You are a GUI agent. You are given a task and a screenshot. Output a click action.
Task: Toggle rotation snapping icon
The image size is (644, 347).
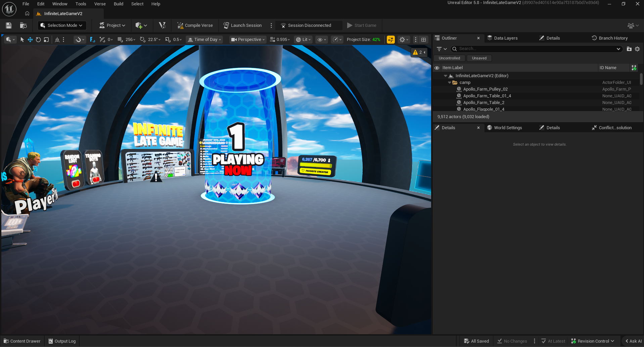(x=143, y=40)
